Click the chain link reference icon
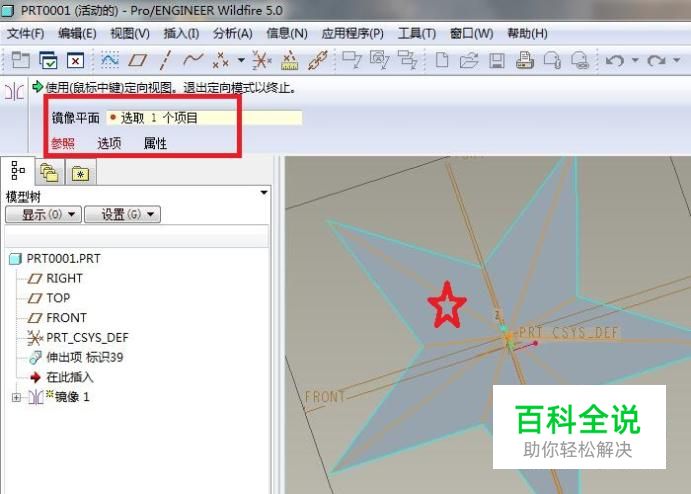This screenshot has height=494, width=691. [x=317, y=60]
